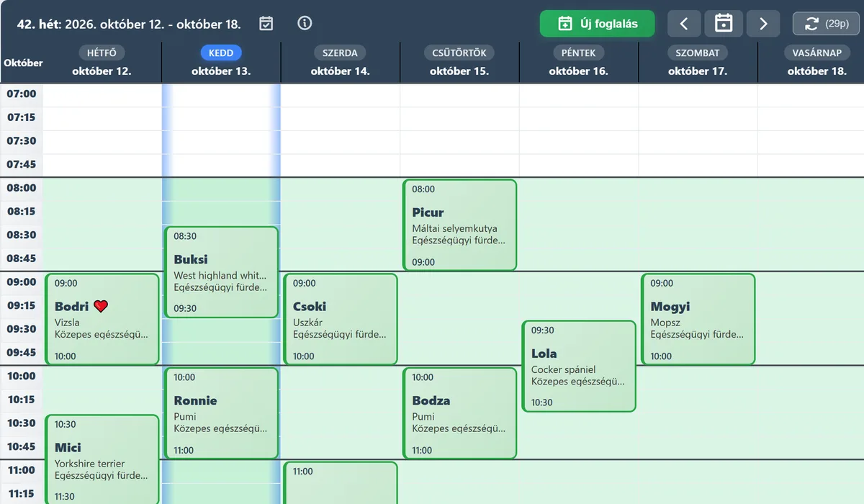Click the Október label above the time column
This screenshot has width=864, height=504.
point(23,63)
